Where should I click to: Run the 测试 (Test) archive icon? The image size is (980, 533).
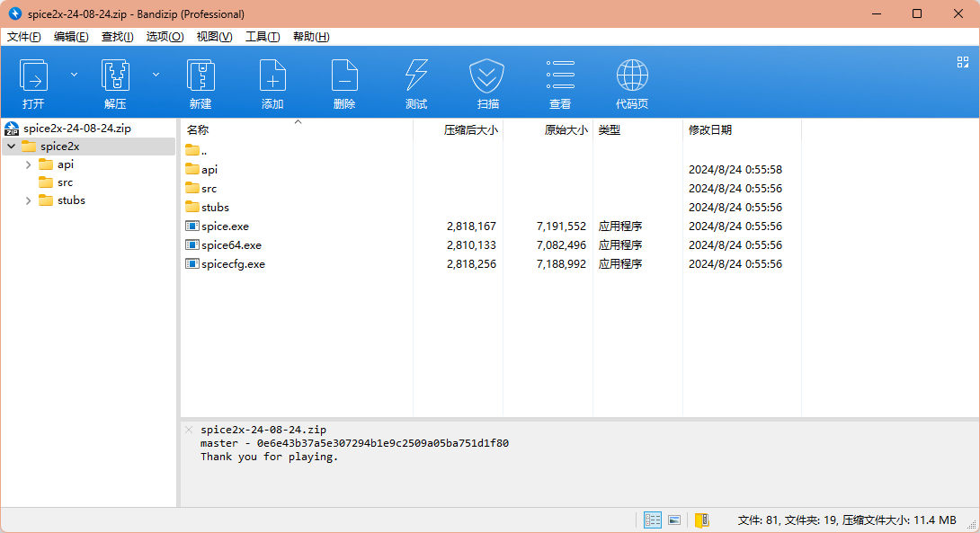416,76
